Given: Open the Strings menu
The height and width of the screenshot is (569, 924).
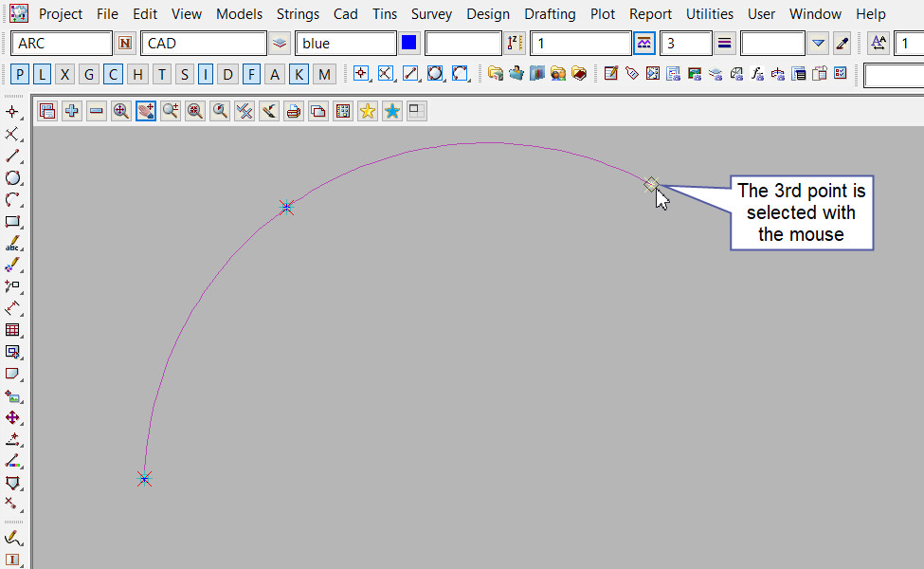Looking at the screenshot, I should click(x=298, y=14).
